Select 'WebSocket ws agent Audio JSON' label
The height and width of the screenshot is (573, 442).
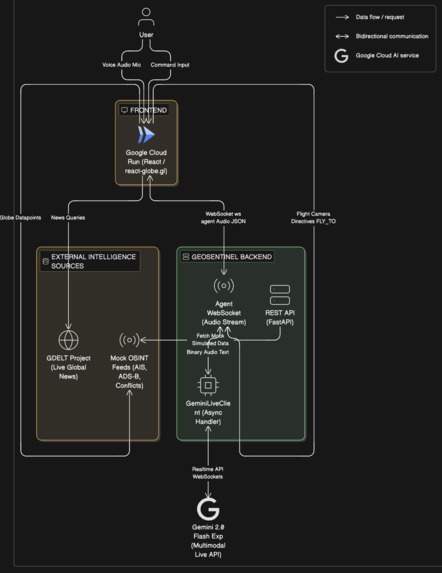tap(223, 217)
